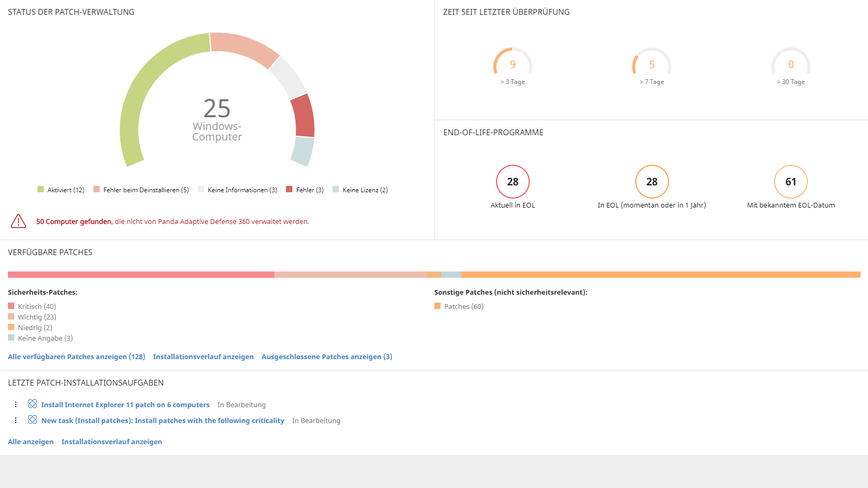
Task: Open three-dot menu for New task row
Action: pos(16,420)
